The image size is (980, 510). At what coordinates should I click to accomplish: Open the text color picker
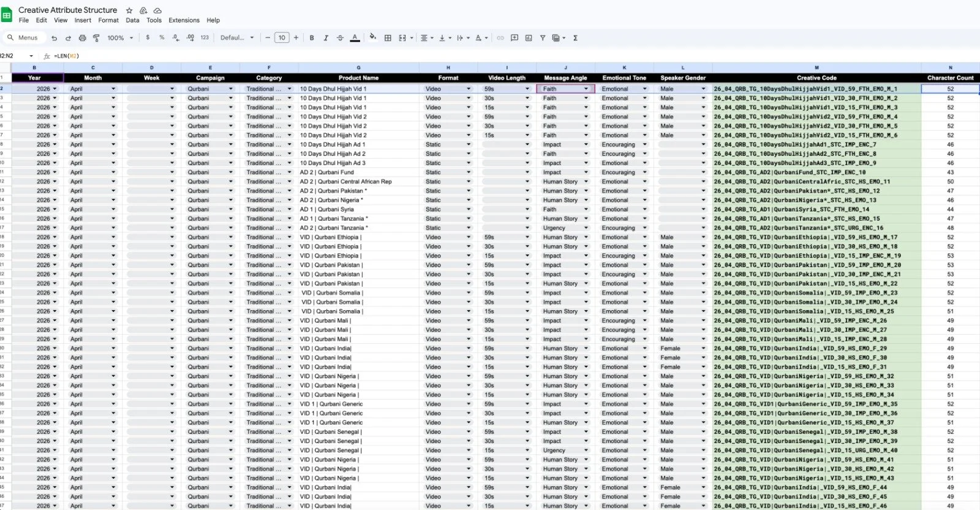tap(355, 38)
